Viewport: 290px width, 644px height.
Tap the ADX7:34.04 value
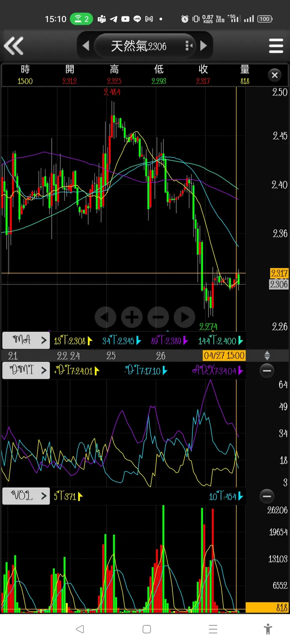pyautogui.click(x=217, y=371)
